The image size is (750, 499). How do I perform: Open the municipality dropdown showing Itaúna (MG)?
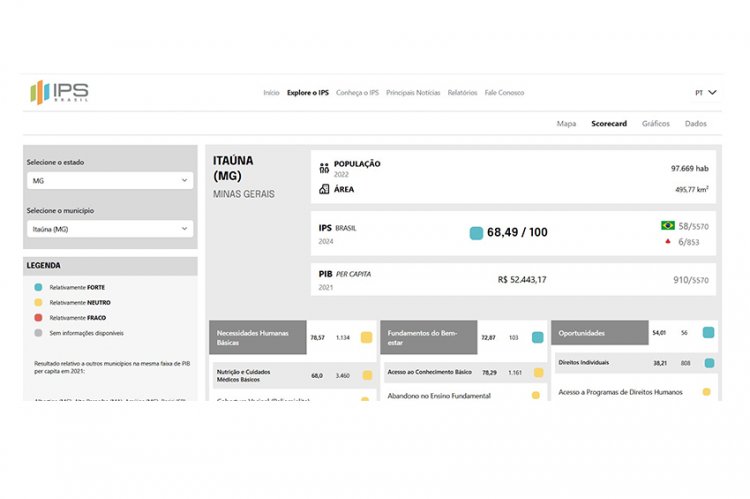(110, 229)
